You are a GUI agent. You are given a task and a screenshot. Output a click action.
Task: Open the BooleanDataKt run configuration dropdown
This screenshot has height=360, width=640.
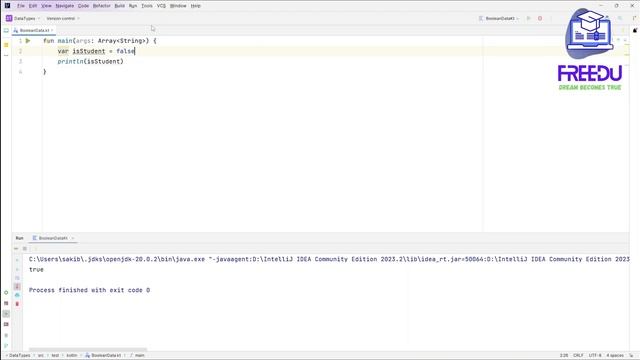pyautogui.click(x=499, y=18)
